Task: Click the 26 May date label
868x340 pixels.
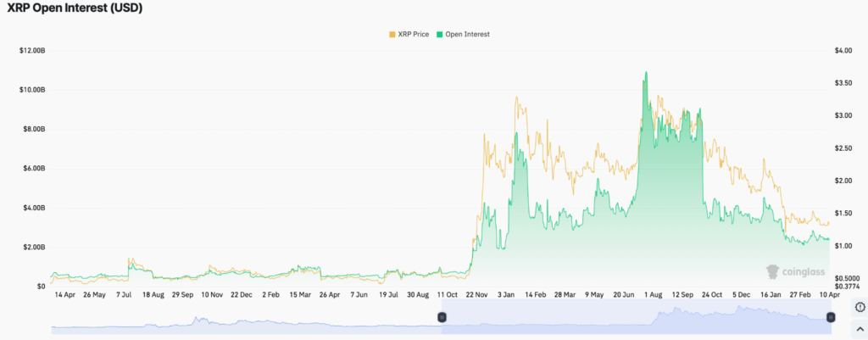Action: point(94,295)
